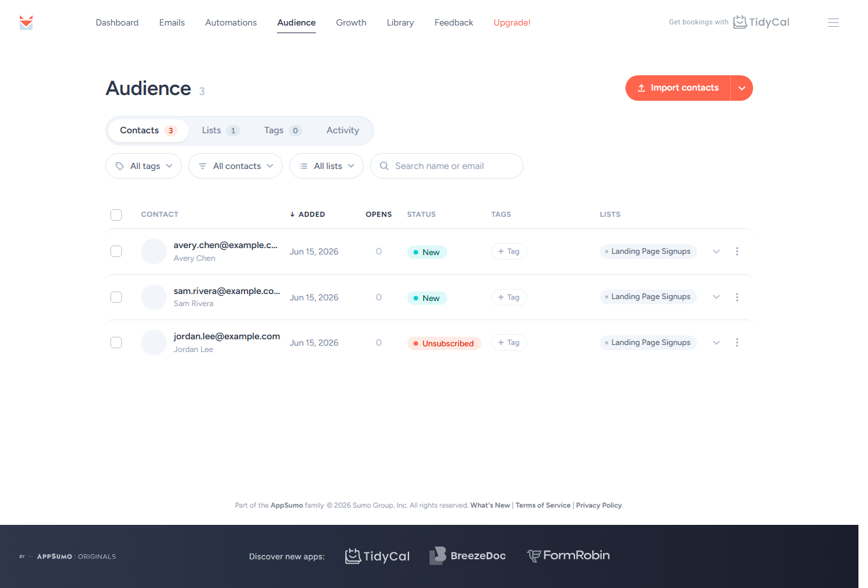Switch to the Lists tab
Screen dimensions: 868x588
[x=220, y=131]
